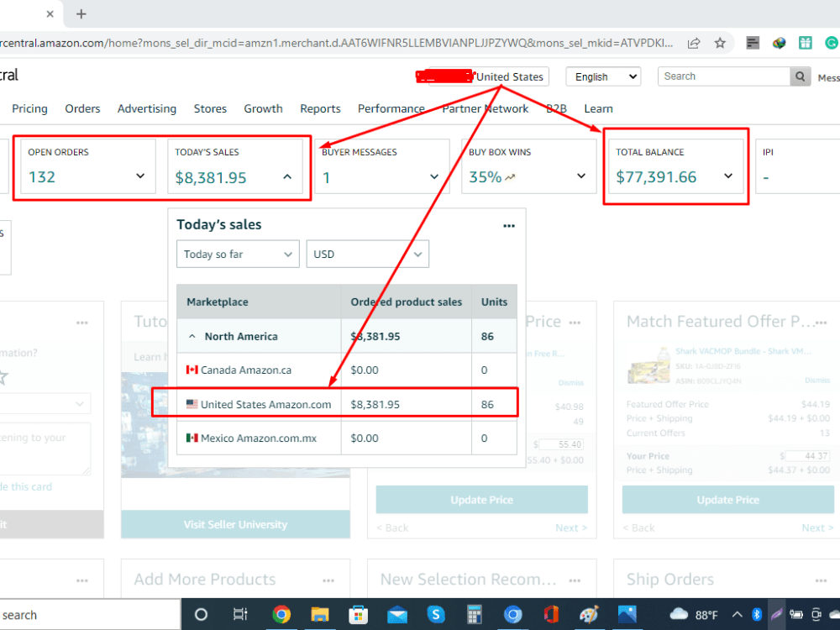Open Ship Orders card three-dot menu
The image size is (840, 630).
click(821, 580)
